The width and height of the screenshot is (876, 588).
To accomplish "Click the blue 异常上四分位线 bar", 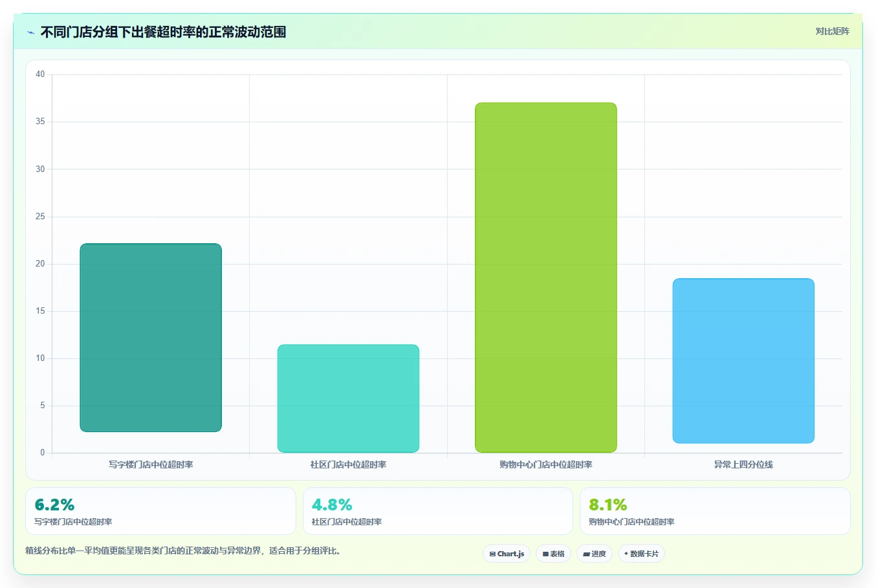I will coord(743,361).
